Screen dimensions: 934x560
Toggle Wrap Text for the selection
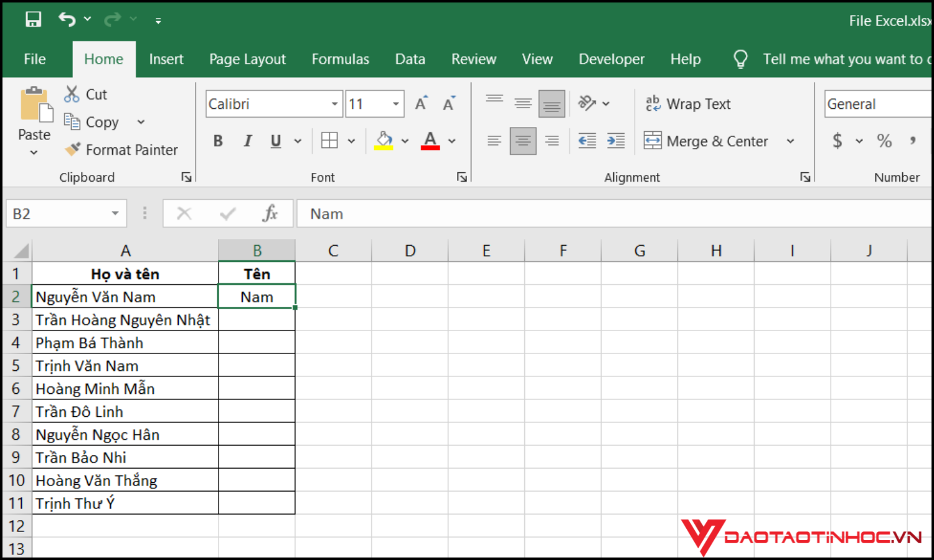point(687,103)
